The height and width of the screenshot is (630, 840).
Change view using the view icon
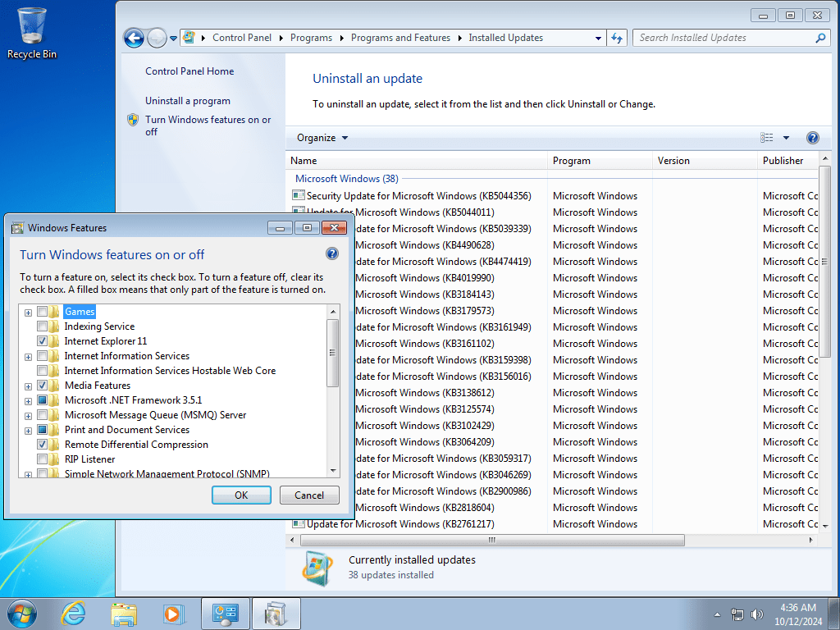click(767, 138)
